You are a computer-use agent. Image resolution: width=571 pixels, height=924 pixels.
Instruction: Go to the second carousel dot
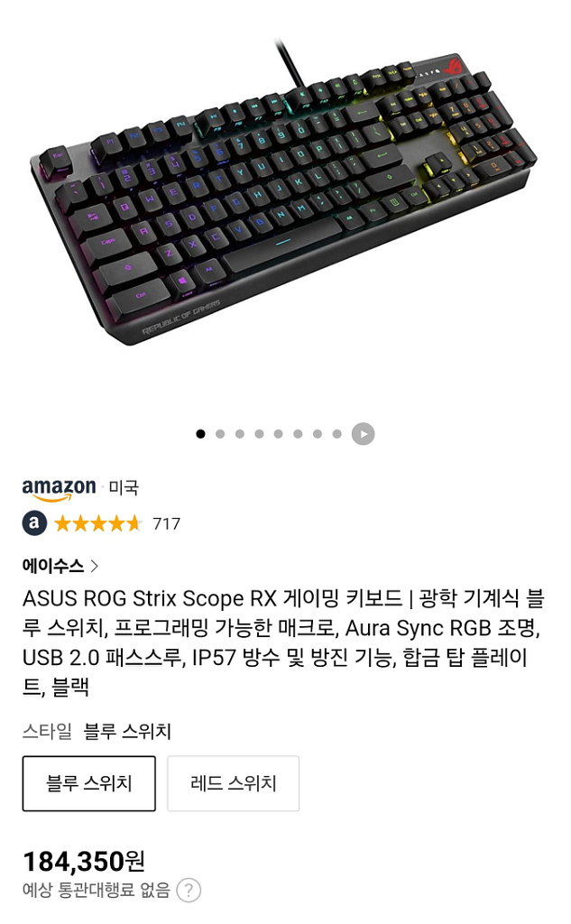(220, 434)
